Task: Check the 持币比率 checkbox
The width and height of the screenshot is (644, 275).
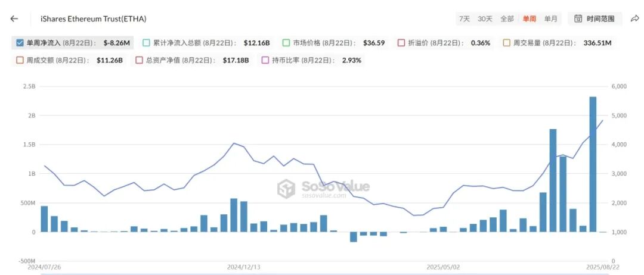Action: click(265, 60)
